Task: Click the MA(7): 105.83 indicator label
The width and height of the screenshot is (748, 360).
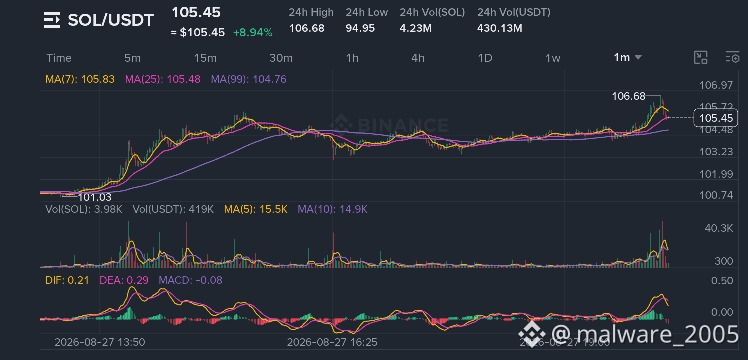Action: [80, 79]
